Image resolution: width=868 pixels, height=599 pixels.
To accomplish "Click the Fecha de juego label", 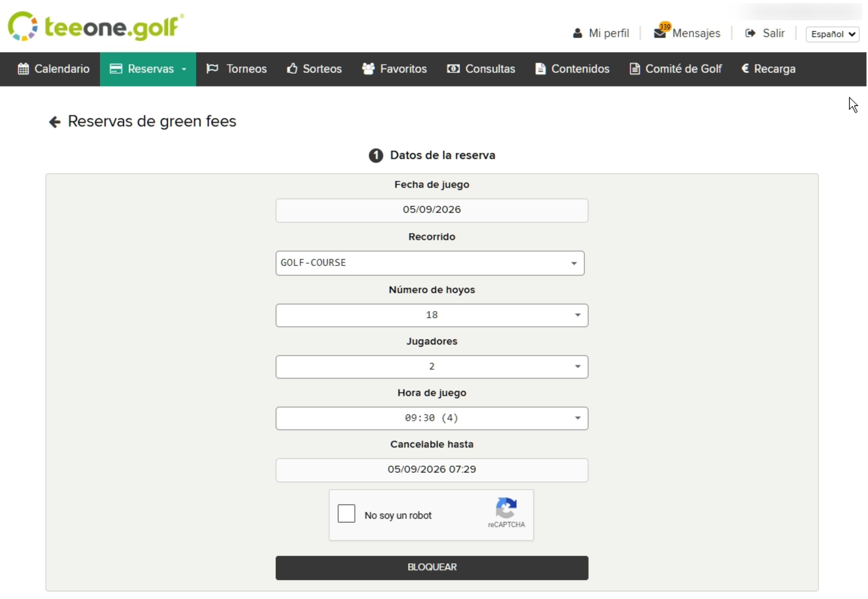I will [x=432, y=185].
